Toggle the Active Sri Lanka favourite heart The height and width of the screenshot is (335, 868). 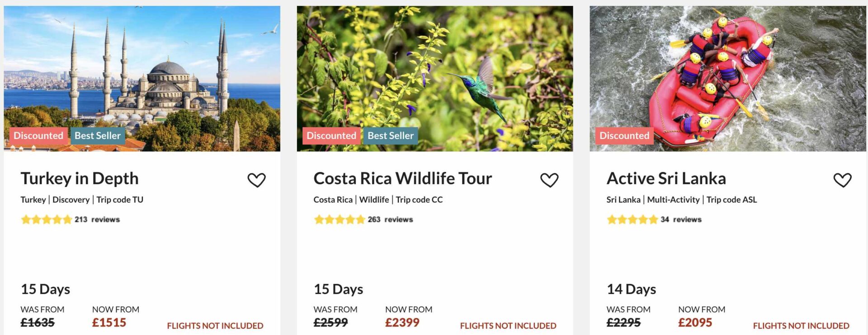[x=842, y=180]
